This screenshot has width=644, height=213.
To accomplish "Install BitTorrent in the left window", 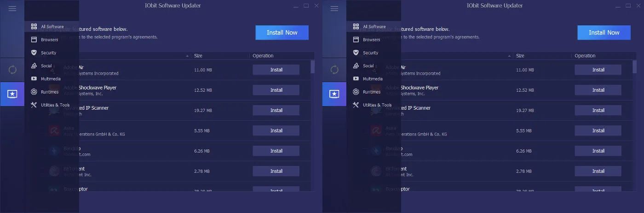I will (x=276, y=171).
